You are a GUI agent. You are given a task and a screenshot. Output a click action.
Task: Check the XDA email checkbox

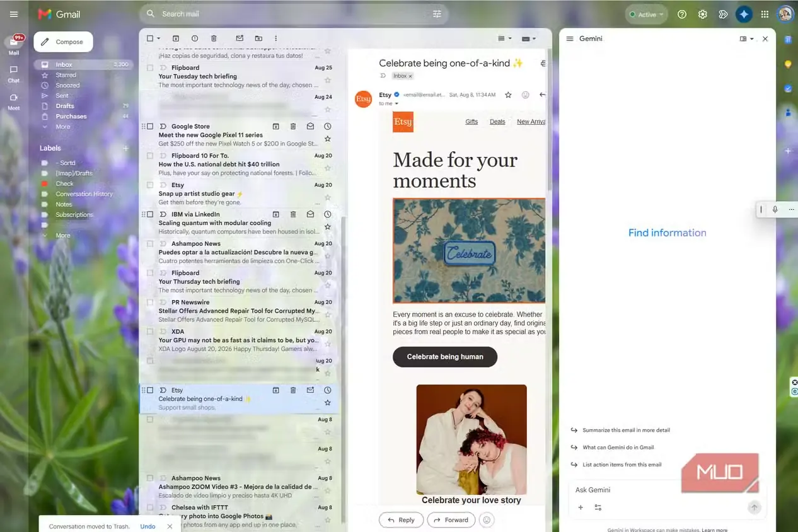click(150, 332)
